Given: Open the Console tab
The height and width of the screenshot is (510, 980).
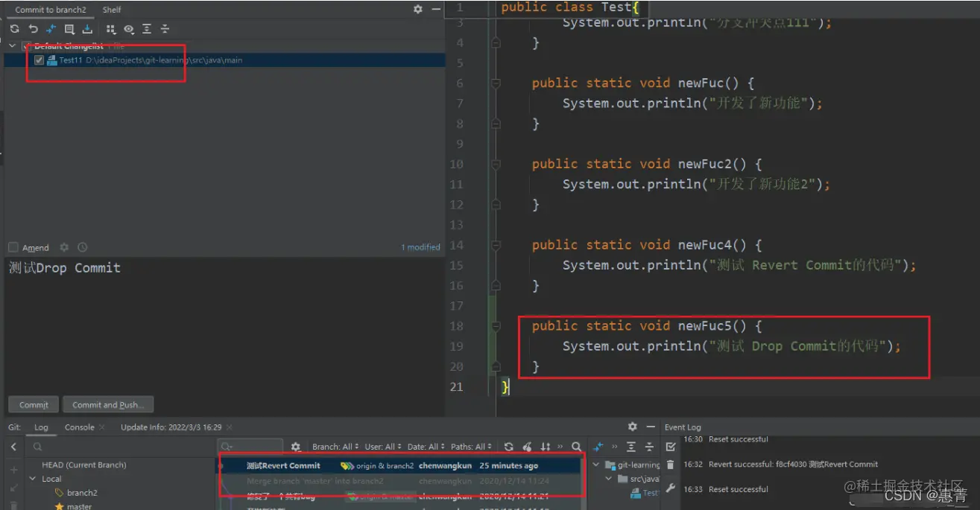Looking at the screenshot, I should [79, 427].
